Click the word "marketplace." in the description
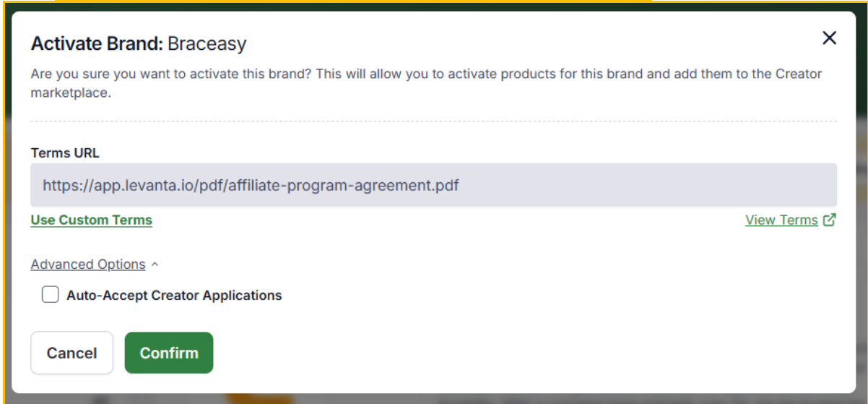Viewport: 868px width, 404px height. pyautogui.click(x=71, y=93)
